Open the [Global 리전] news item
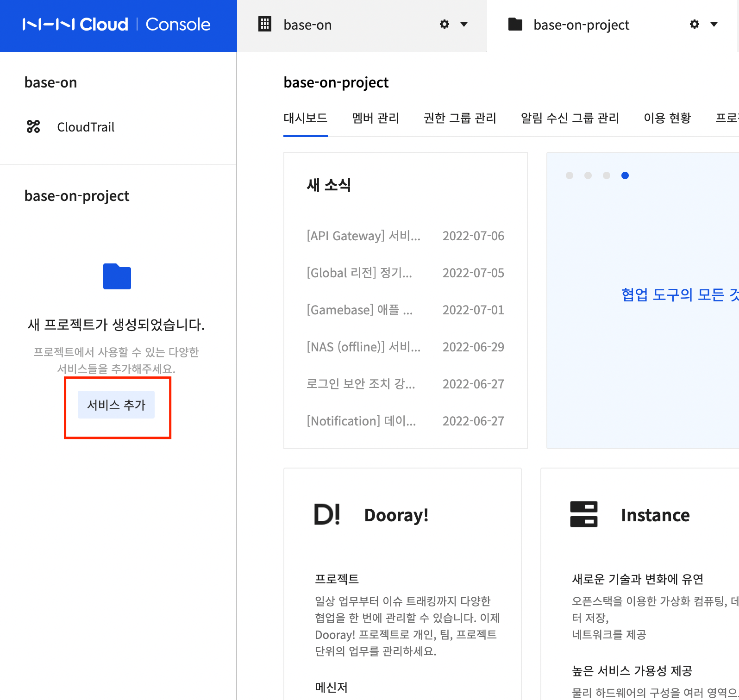The height and width of the screenshot is (700, 739). pyautogui.click(x=359, y=273)
